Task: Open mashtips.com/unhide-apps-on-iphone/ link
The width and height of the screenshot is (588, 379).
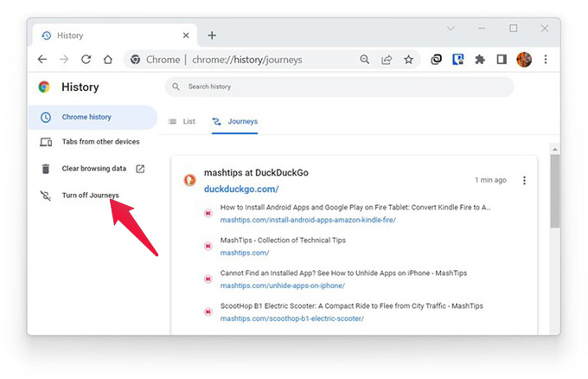Action: tap(283, 286)
